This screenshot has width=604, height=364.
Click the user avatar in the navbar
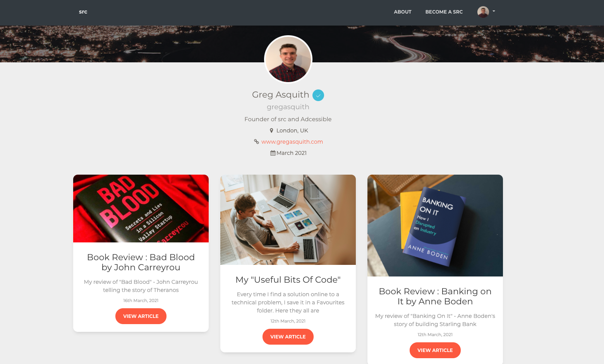point(483,12)
